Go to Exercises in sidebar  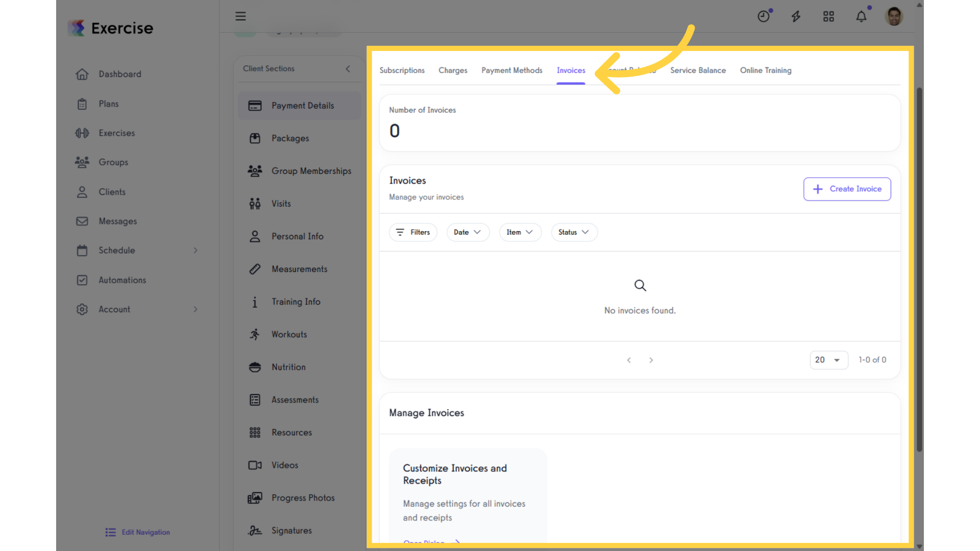tap(116, 133)
